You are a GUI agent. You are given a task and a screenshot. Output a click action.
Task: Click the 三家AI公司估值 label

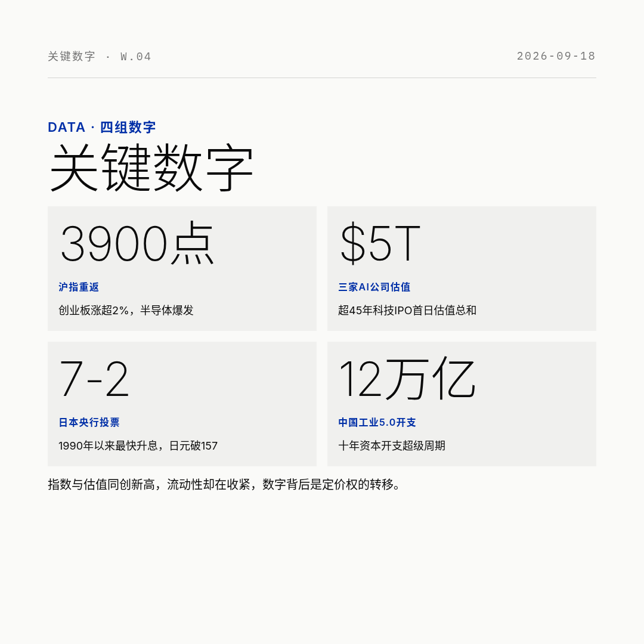click(374, 287)
